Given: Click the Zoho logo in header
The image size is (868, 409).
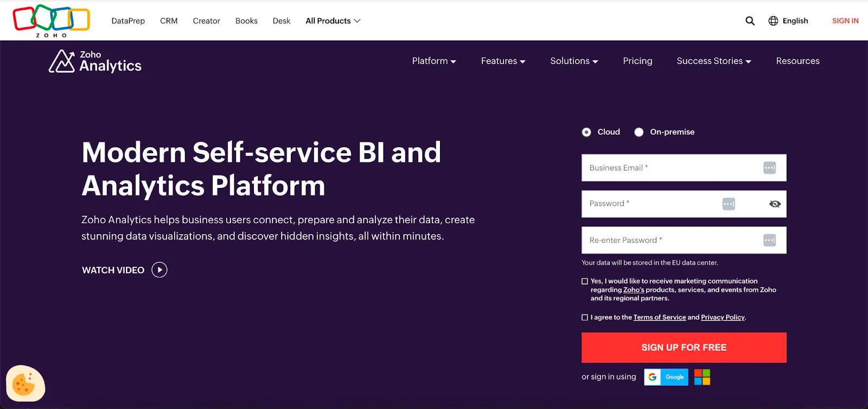Looking at the screenshot, I should pyautogui.click(x=52, y=21).
